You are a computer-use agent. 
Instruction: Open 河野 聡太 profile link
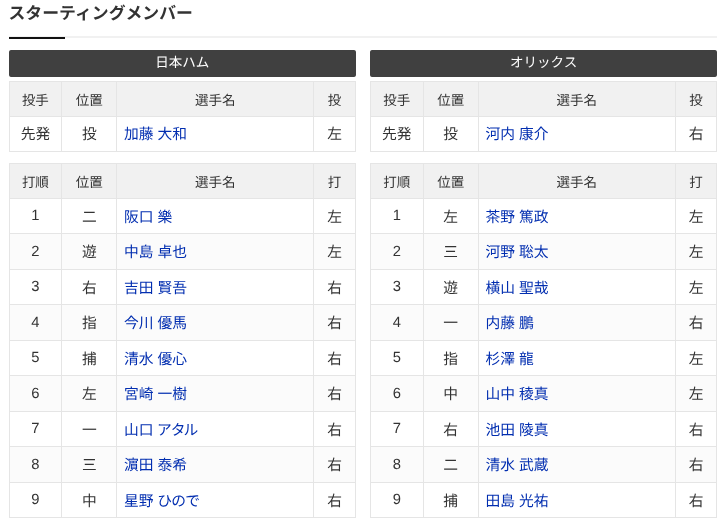pyautogui.click(x=517, y=252)
